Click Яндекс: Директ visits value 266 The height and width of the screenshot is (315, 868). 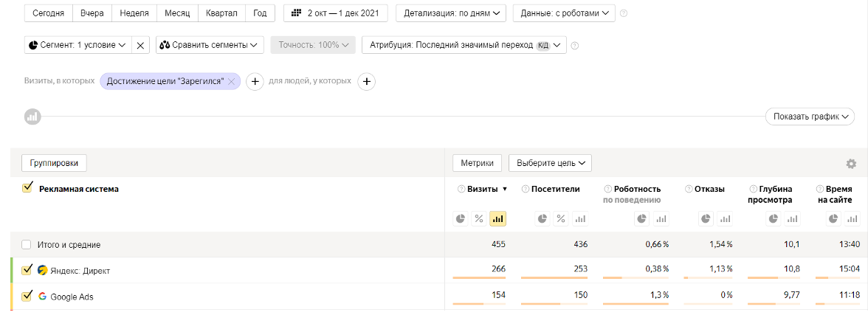point(498,270)
